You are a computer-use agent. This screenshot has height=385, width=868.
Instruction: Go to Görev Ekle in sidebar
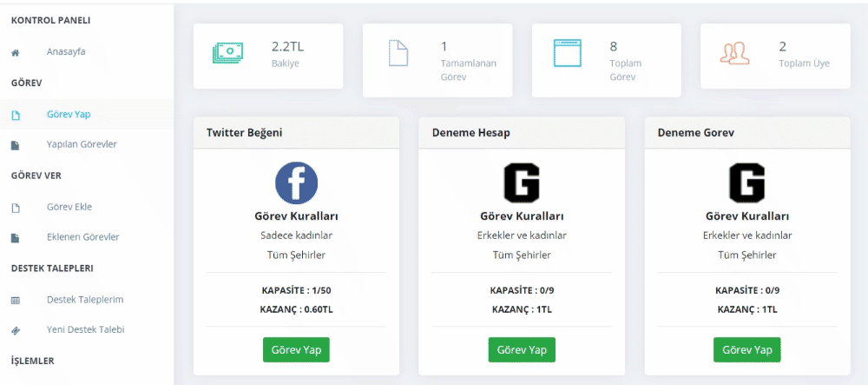(69, 207)
